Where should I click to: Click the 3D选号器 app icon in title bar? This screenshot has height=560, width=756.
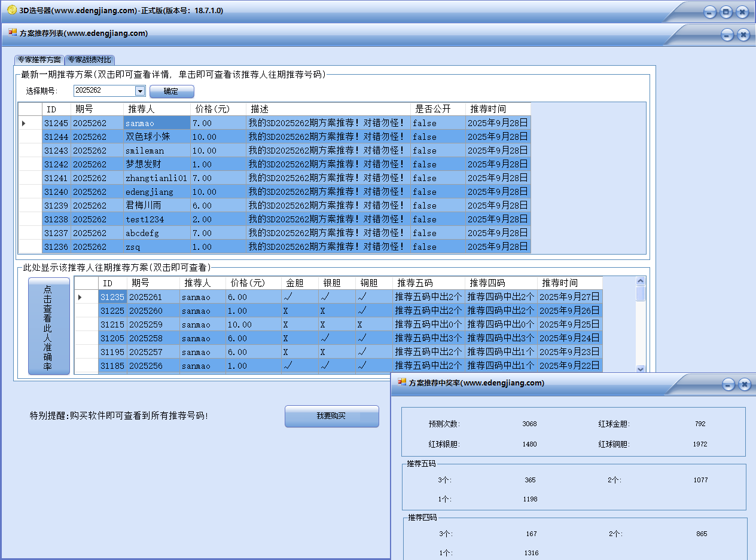(11, 10)
